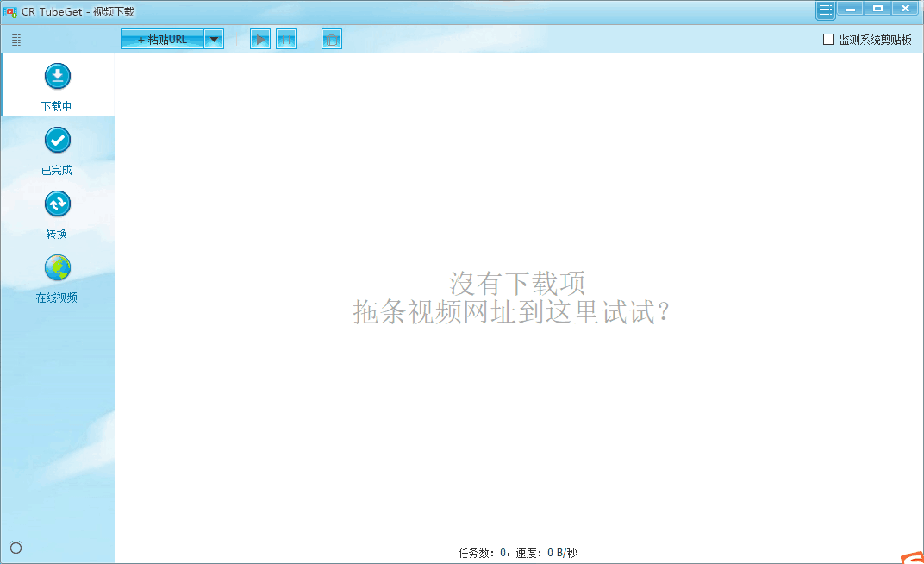Open the hamburger menu near window controls

point(825,8)
